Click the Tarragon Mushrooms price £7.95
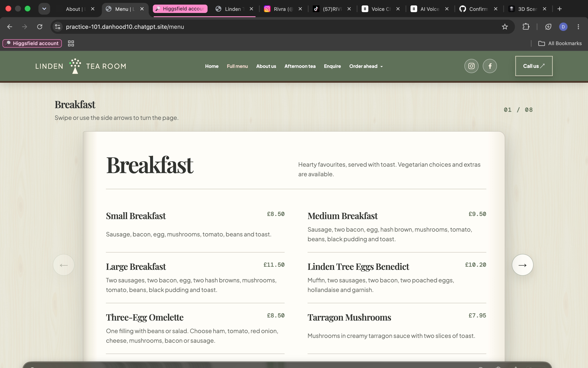The width and height of the screenshot is (588, 368). (x=477, y=315)
